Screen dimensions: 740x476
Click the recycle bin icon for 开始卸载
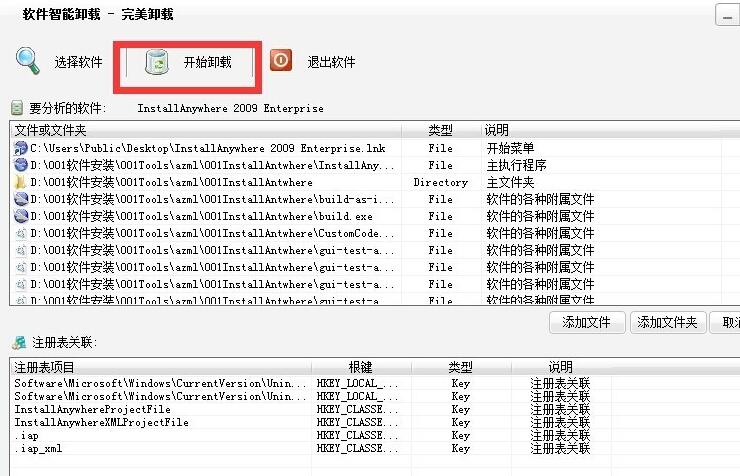pos(157,63)
